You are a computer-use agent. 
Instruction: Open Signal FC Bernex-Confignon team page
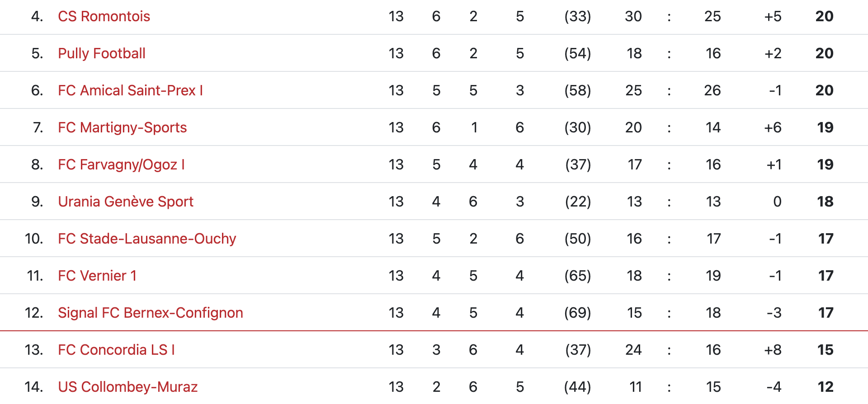(151, 313)
